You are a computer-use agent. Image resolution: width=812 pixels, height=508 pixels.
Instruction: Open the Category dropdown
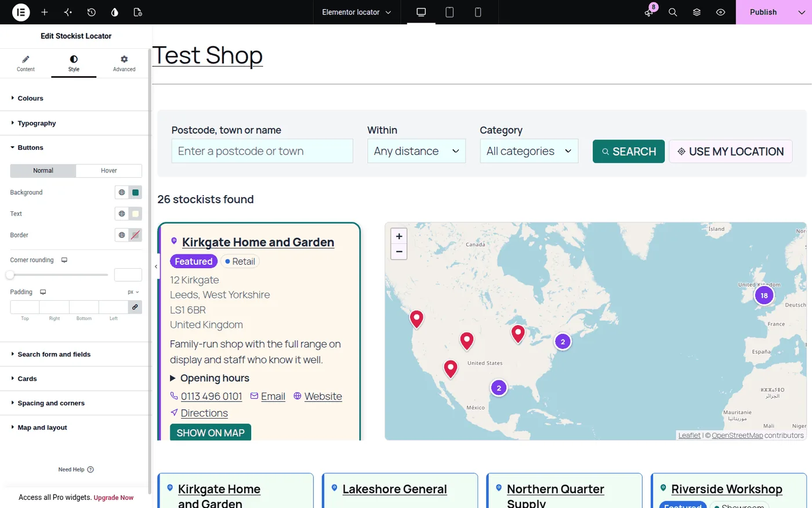[x=529, y=151]
